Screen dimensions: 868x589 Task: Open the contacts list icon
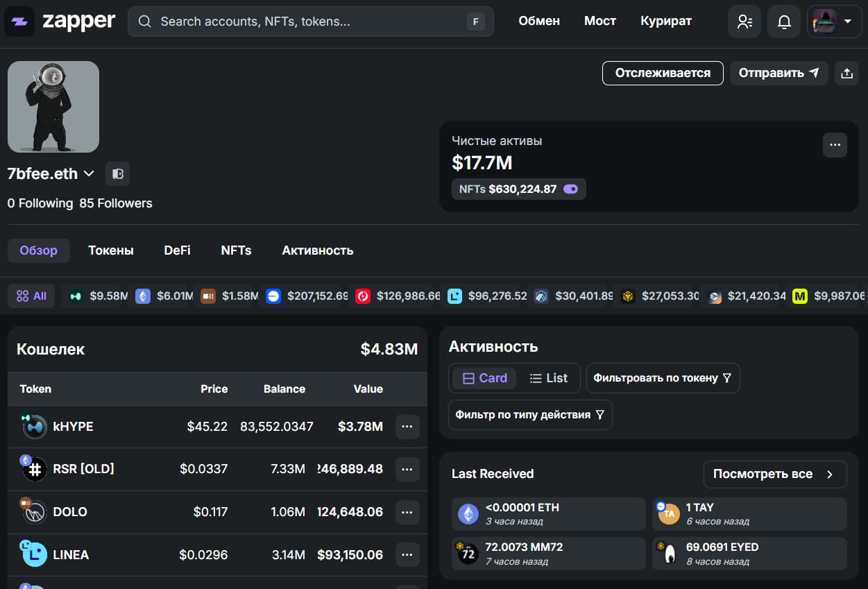[x=744, y=22]
